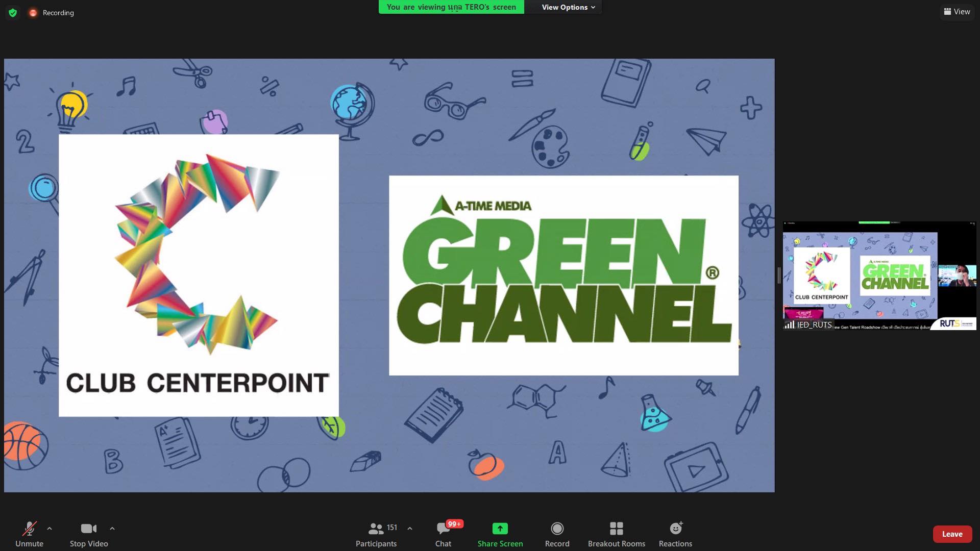Click the panel resize handle beside thumbnail
Screen dimensions: 980x551
pyautogui.click(x=779, y=275)
